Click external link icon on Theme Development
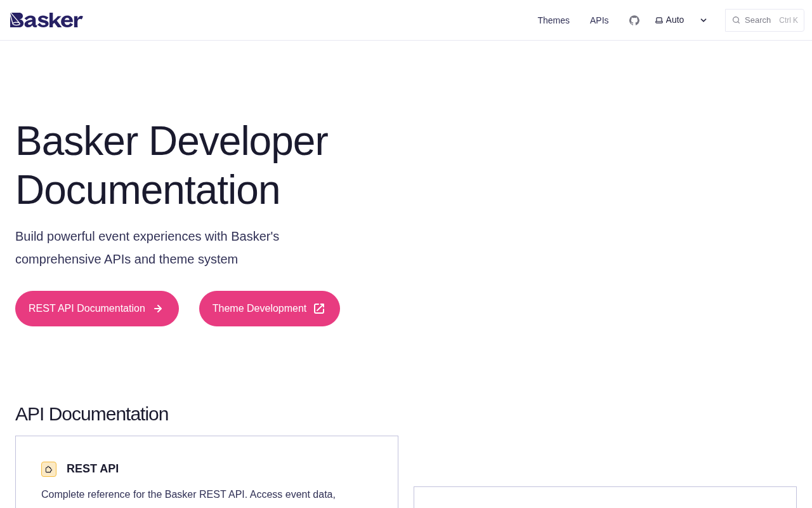Image resolution: width=812 pixels, height=508 pixels. [319, 309]
